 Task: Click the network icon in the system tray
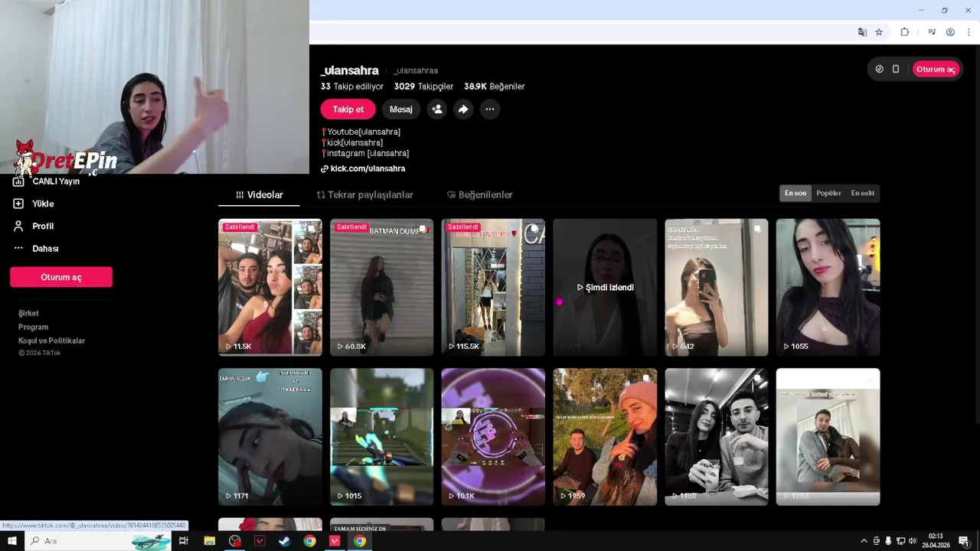[900, 541]
